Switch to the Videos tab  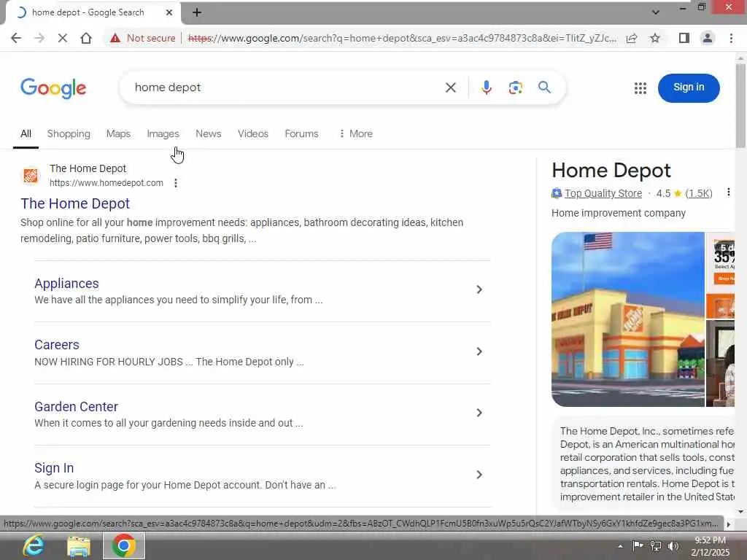(x=253, y=134)
